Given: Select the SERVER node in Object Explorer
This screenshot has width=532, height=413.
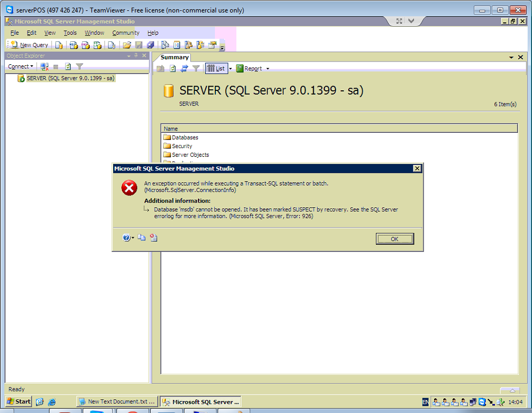Looking at the screenshot, I should pyautogui.click(x=71, y=78).
